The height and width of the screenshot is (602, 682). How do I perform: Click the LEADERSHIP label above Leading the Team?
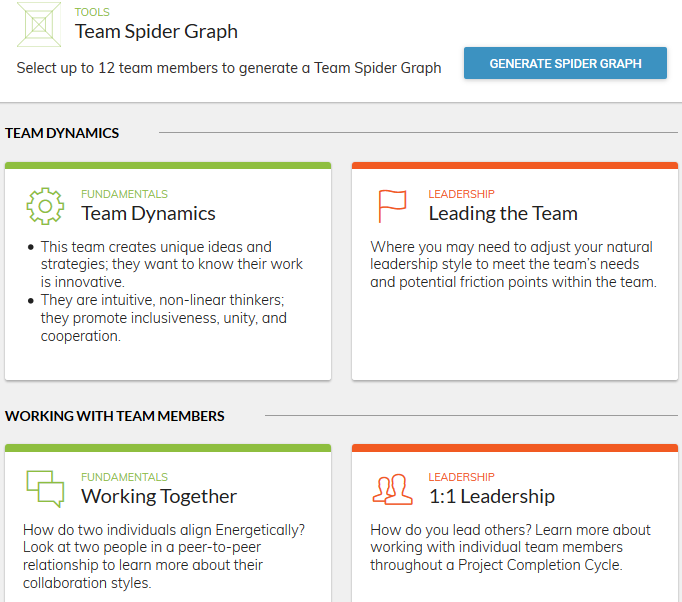tap(461, 194)
